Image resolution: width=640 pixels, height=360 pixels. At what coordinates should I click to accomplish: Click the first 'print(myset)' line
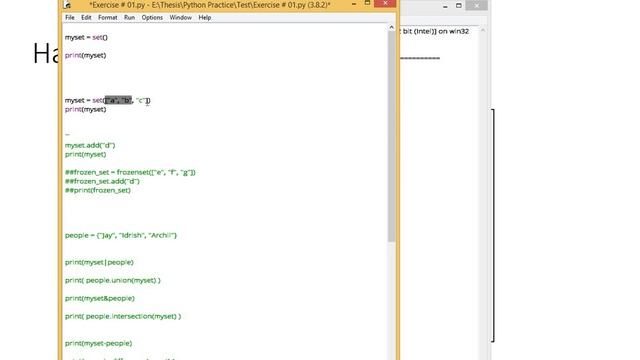pyautogui.click(x=85, y=55)
